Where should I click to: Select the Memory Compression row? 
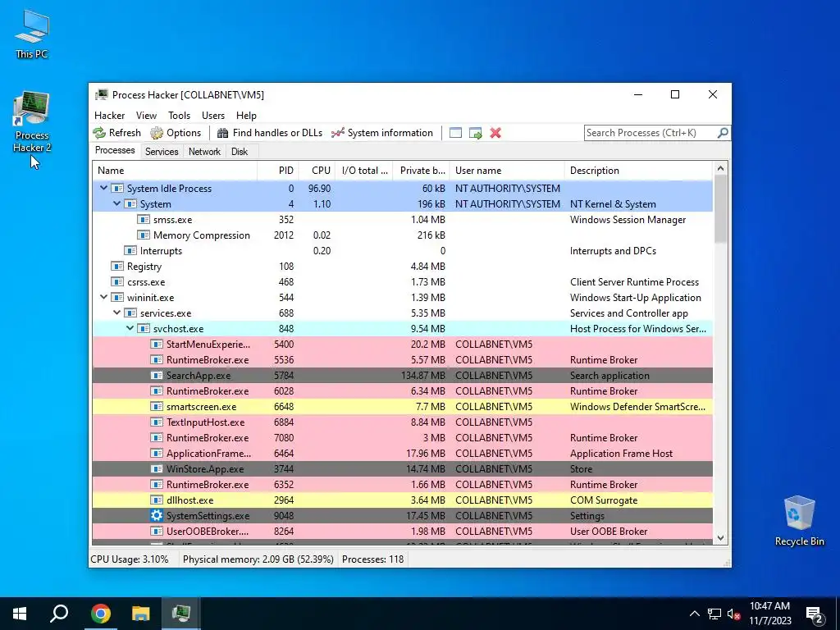point(403,235)
